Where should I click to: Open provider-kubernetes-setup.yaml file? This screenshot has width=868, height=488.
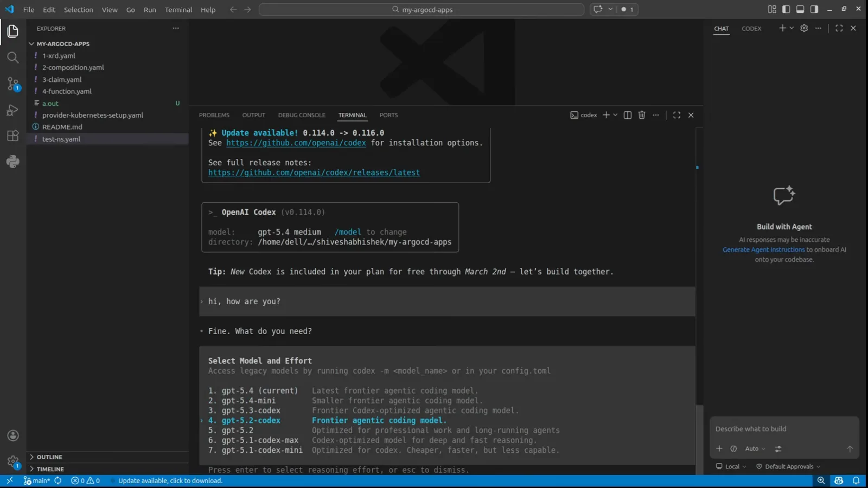(93, 115)
